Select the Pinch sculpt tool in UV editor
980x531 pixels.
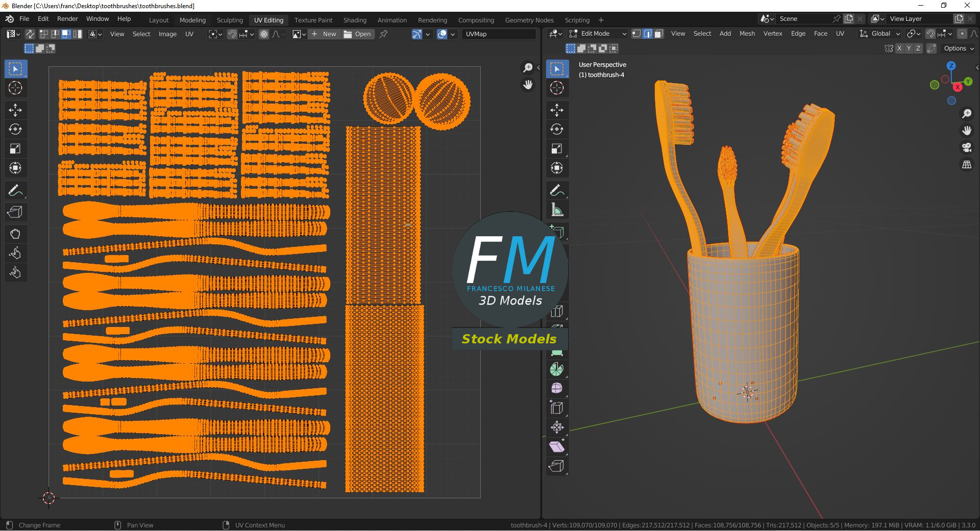click(x=15, y=273)
